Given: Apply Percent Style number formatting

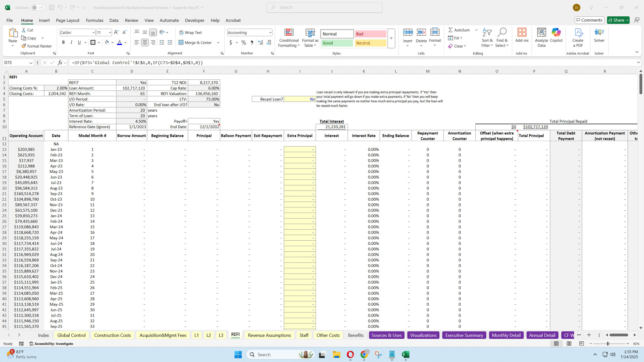Looking at the screenshot, I should click(x=243, y=42).
